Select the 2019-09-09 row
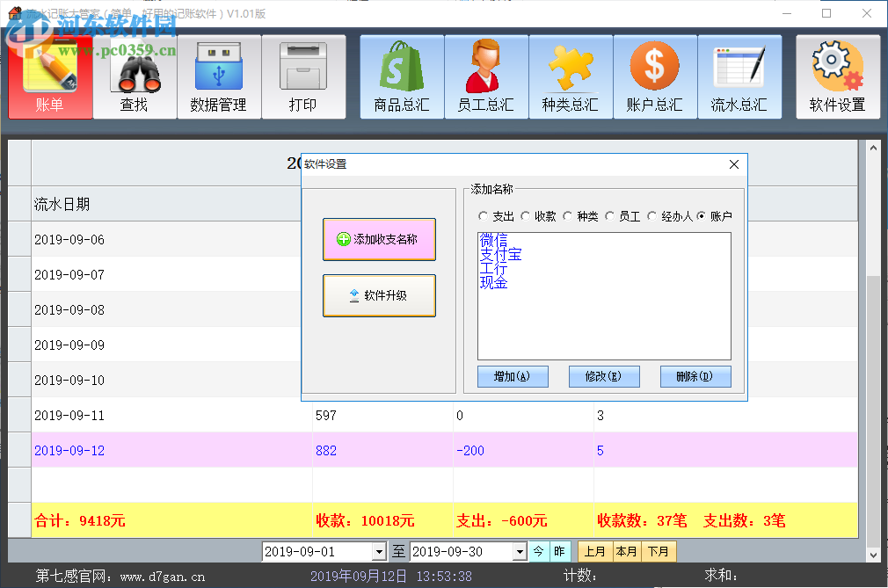Viewport: 888px width, 588px height. pos(166,345)
